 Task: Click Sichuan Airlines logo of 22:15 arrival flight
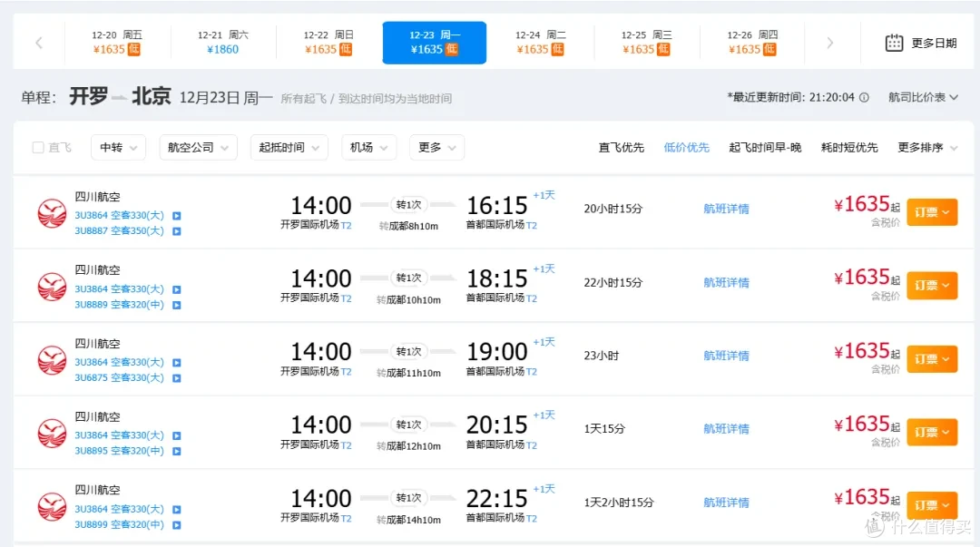52,506
